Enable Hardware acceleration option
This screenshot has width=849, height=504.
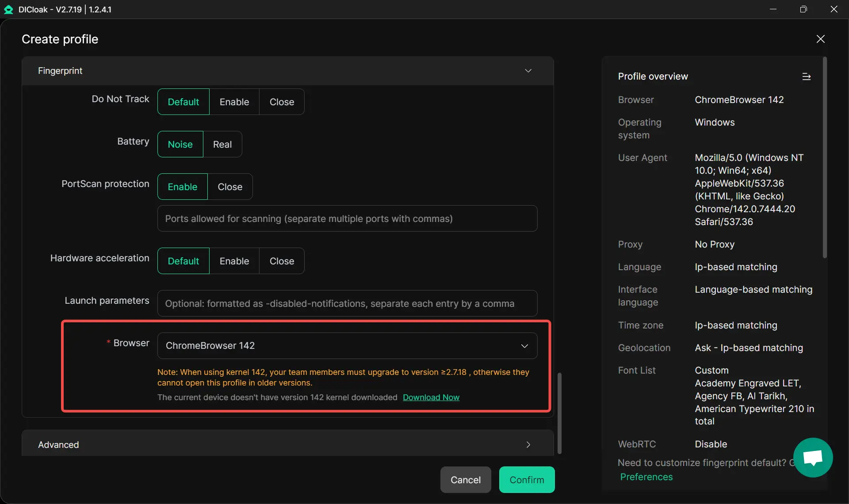pyautogui.click(x=234, y=261)
